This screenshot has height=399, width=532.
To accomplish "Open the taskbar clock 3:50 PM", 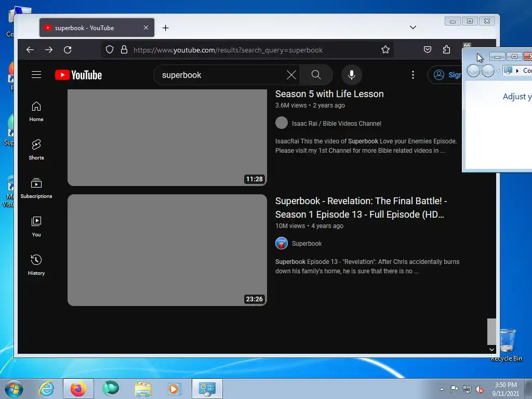I will coord(506,389).
